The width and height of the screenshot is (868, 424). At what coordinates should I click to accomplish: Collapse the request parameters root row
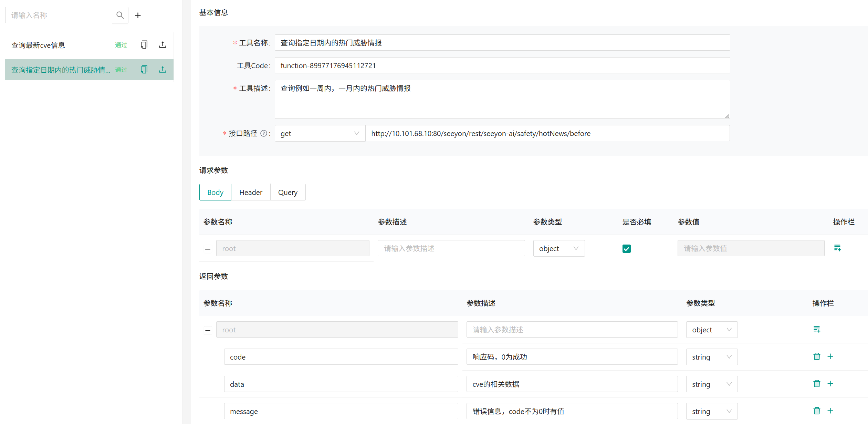(208, 249)
